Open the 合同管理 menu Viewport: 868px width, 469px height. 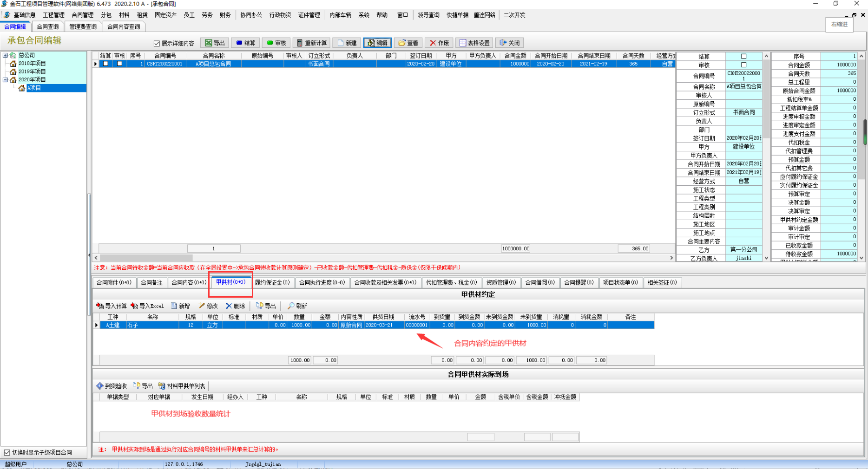[x=82, y=15]
